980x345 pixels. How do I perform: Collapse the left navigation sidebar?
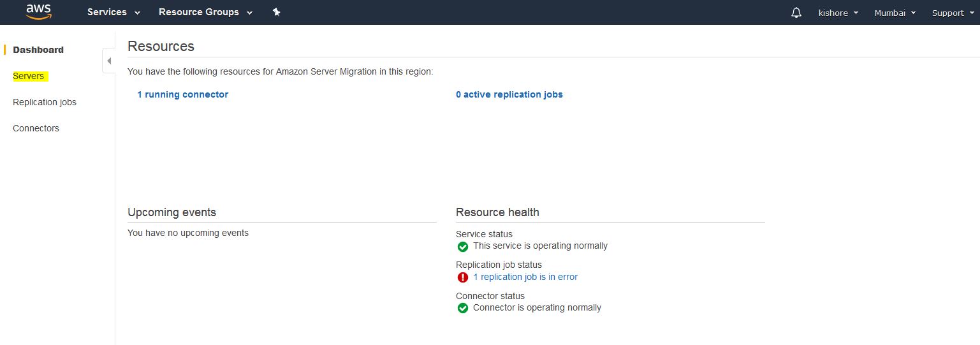(108, 61)
